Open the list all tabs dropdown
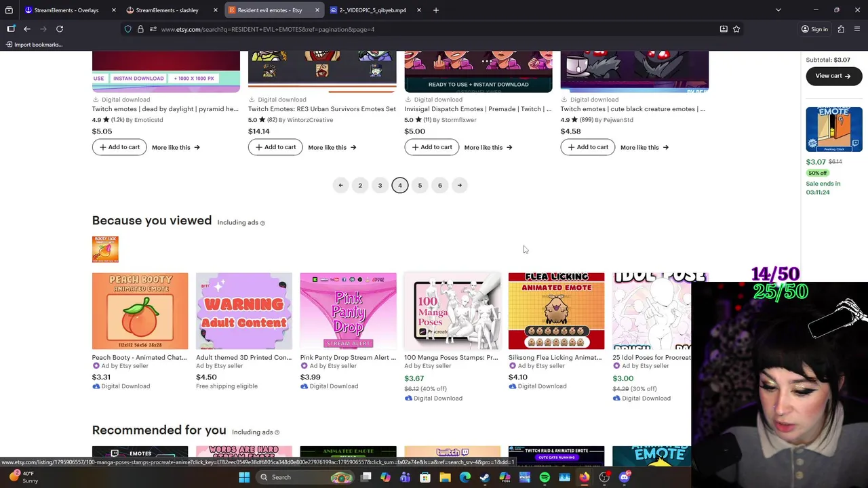This screenshot has height=488, width=868. tap(778, 10)
